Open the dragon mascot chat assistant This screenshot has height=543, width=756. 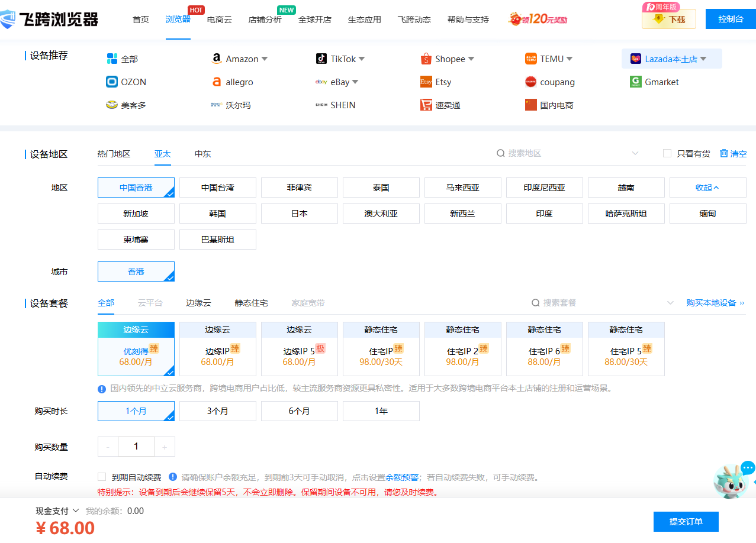[x=732, y=481]
